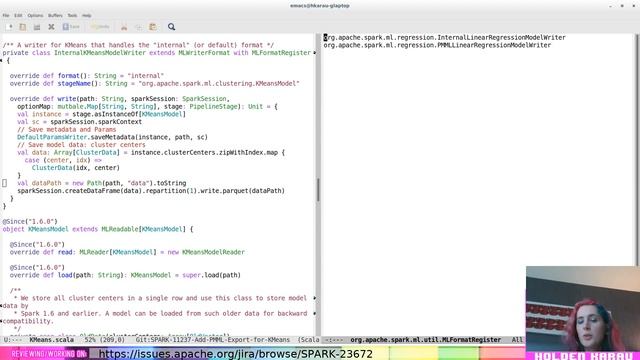Click the Copy toolbar icon
Viewport: 640px width, 360px height.
(138, 27)
